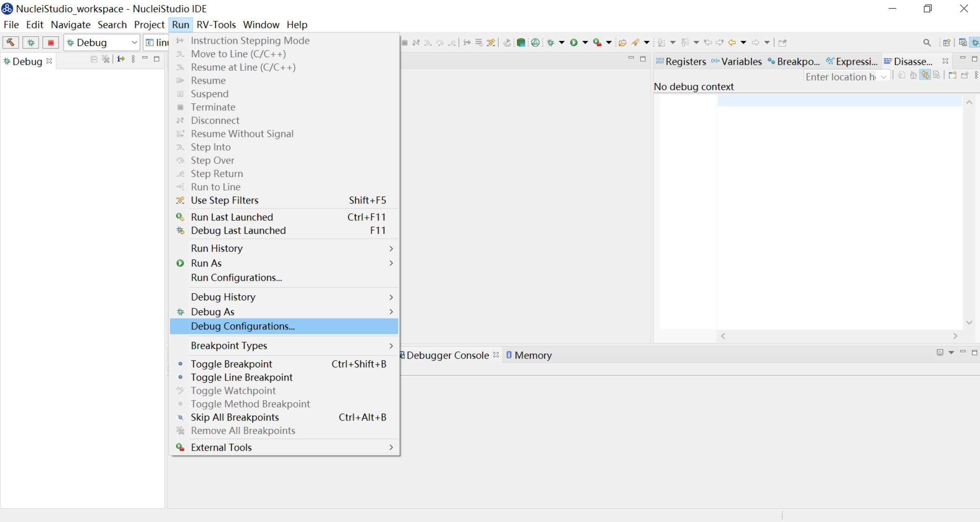The width and height of the screenshot is (980, 522).
Task: Switch to the Breakpoints tab
Action: [x=793, y=61]
